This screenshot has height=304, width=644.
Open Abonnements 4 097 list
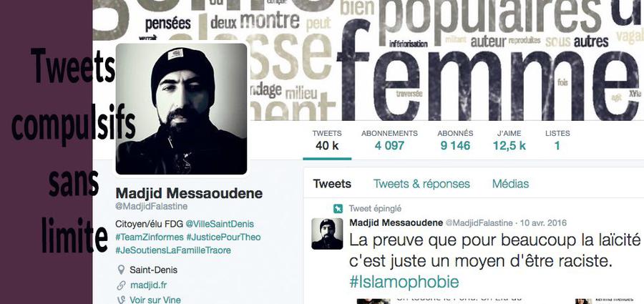point(389,140)
